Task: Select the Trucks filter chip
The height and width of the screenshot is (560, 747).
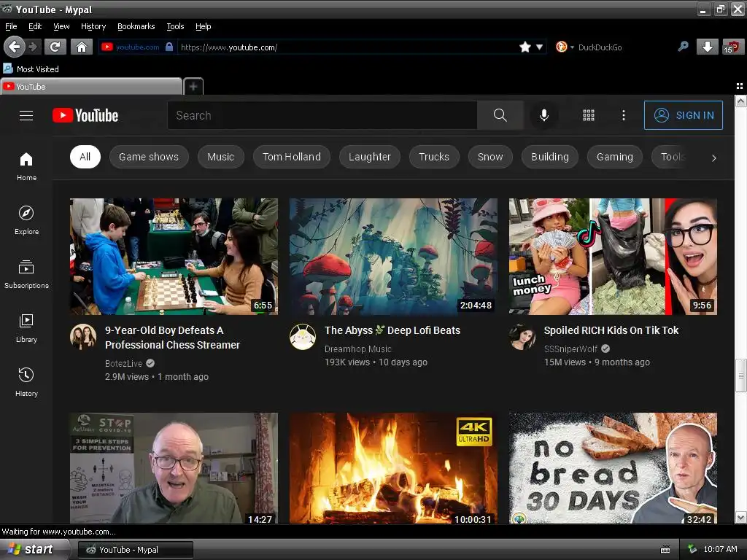Action: 434,157
